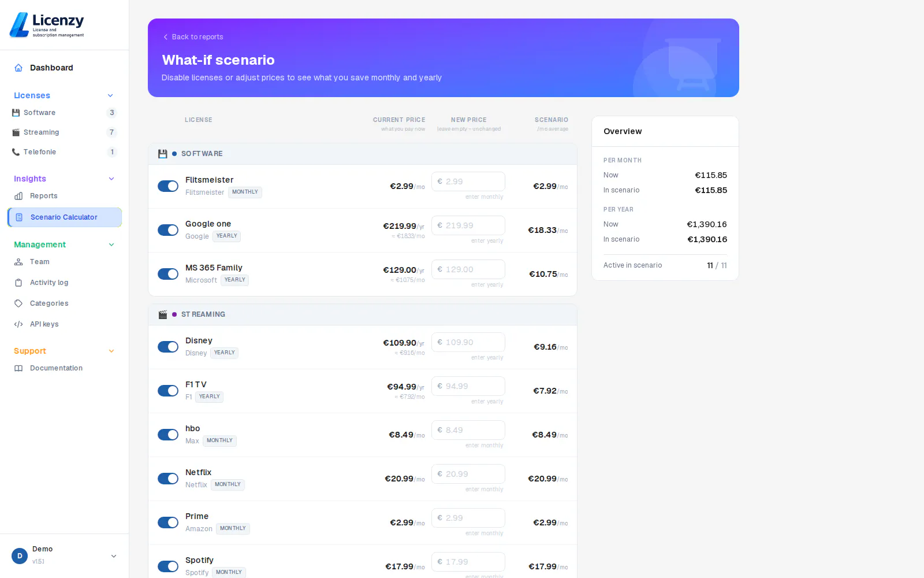Click the Dashboard home icon
The width and height of the screenshot is (924, 578).
tap(18, 68)
